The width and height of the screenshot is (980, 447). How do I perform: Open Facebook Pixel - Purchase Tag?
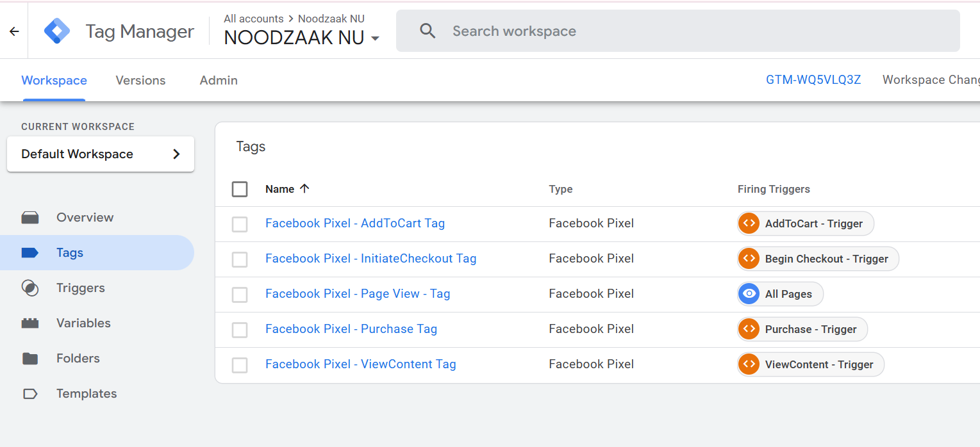coord(351,329)
